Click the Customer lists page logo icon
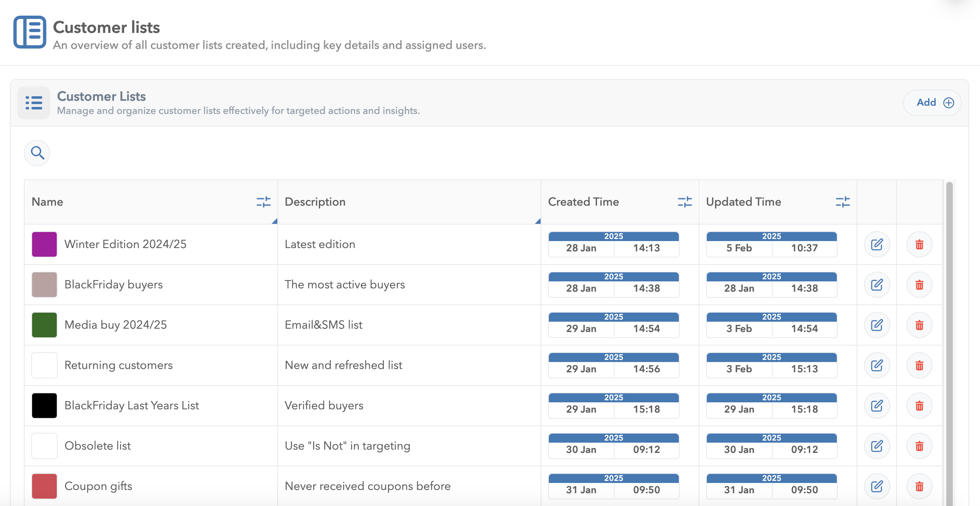 [x=30, y=32]
